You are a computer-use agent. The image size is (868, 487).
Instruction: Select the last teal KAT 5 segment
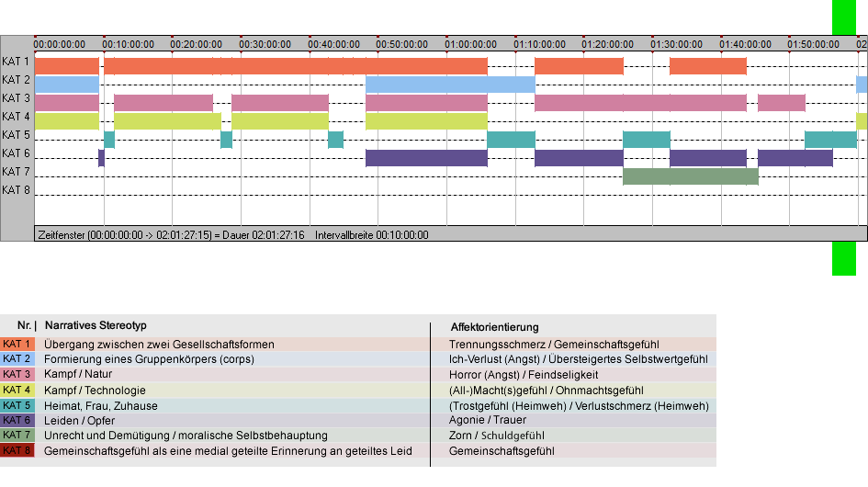click(831, 140)
